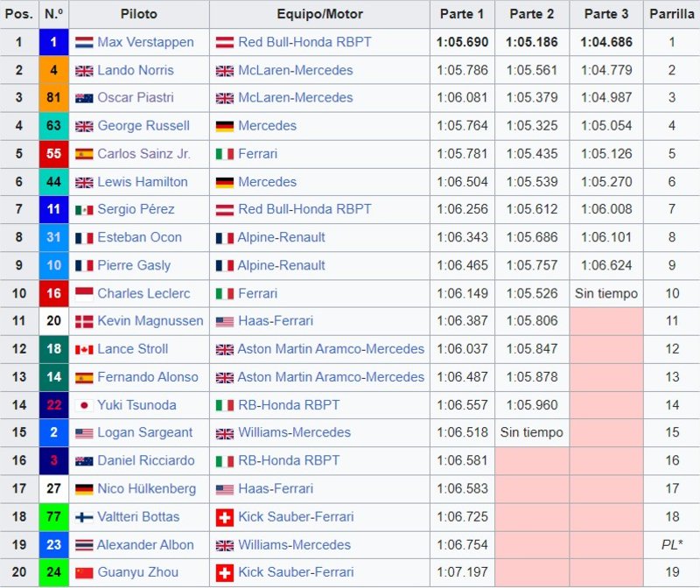This screenshot has width=700, height=588.
Task: Click the Italian flag next to Sainz's Ferrari
Action: coord(225,154)
